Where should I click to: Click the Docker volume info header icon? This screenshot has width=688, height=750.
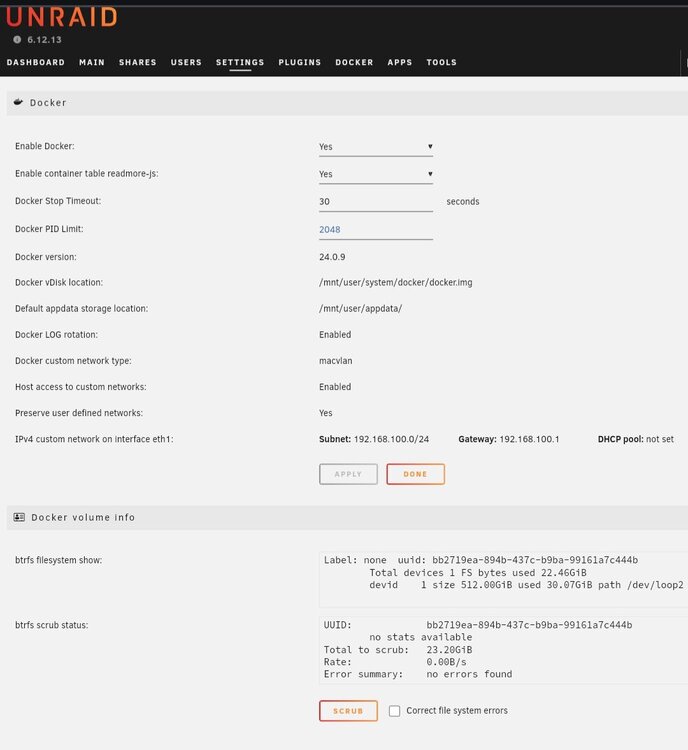[19, 517]
